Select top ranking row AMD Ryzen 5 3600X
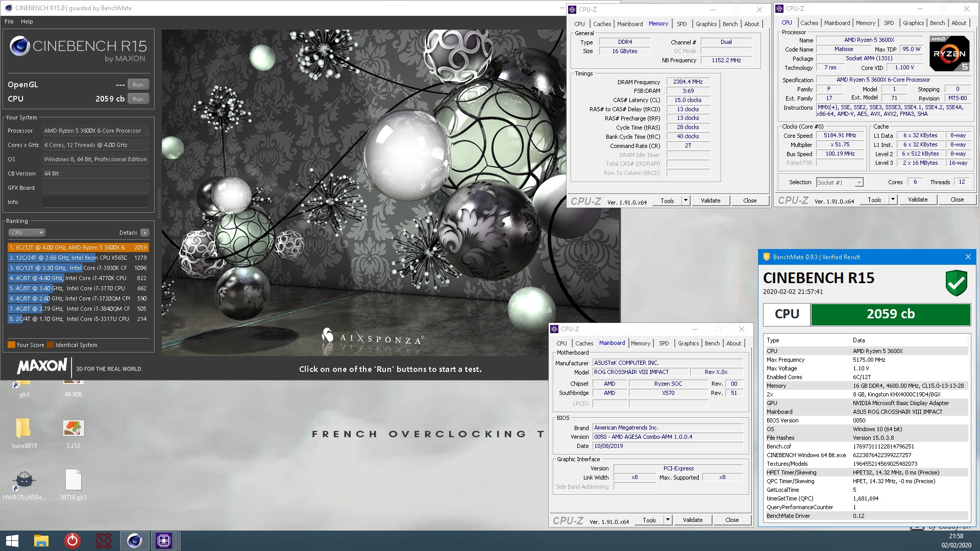980x551 pixels. pos(78,247)
